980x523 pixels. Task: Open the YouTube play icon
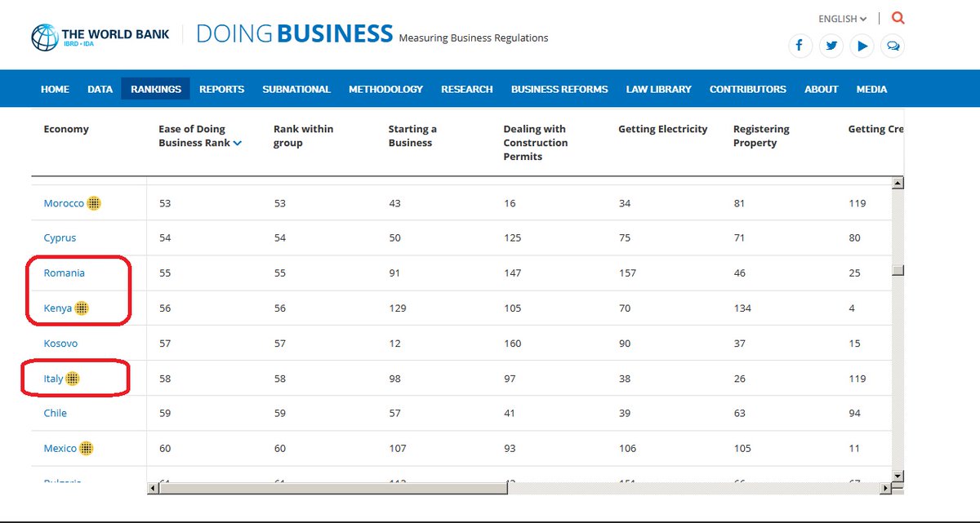pyautogui.click(x=862, y=46)
